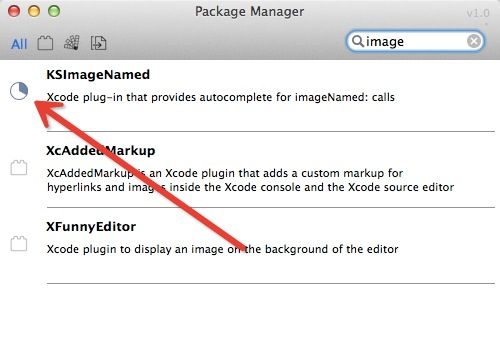Install XFunnyEditor using its plugin icon
This screenshot has height=363, width=500.
[x=19, y=243]
